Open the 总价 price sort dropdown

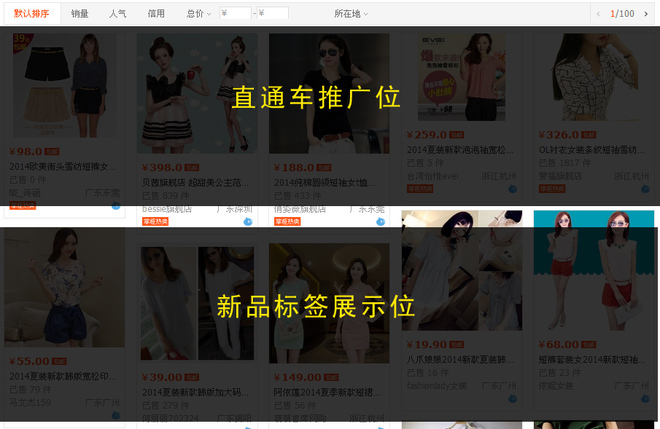pyautogui.click(x=198, y=13)
